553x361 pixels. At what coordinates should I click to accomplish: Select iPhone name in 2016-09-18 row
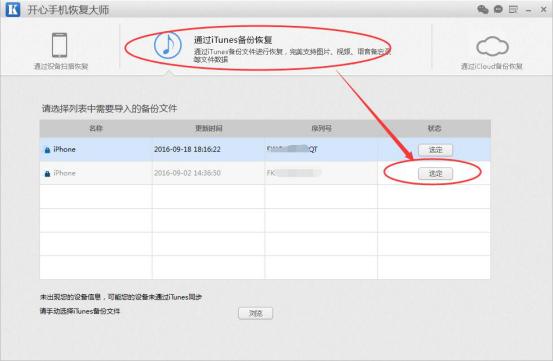tap(64, 149)
